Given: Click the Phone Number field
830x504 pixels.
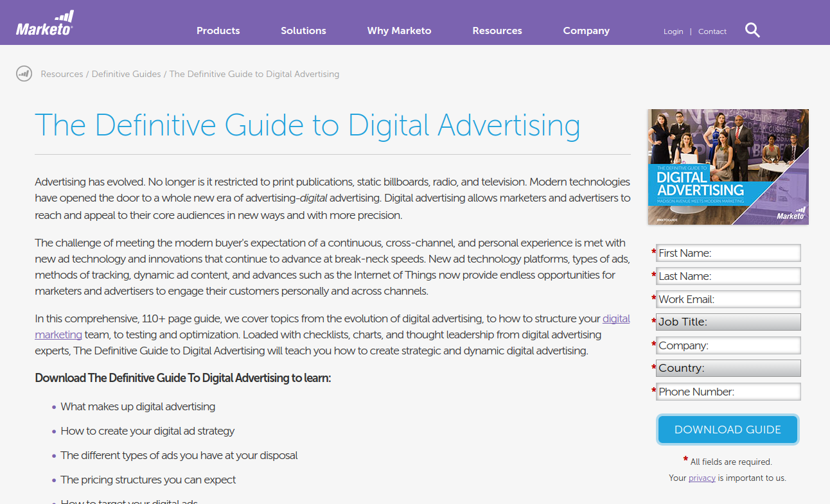Looking at the screenshot, I should pos(728,391).
